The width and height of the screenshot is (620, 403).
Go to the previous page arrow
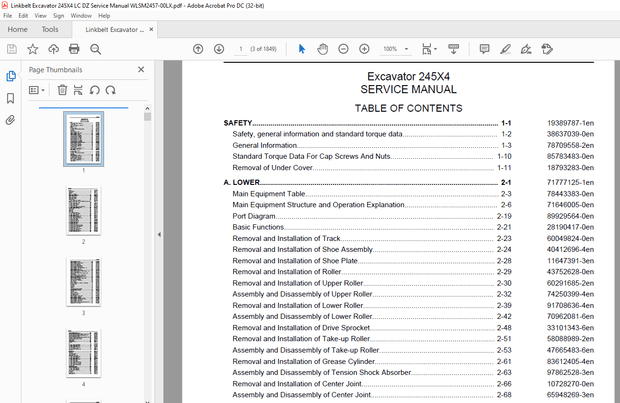click(x=198, y=49)
